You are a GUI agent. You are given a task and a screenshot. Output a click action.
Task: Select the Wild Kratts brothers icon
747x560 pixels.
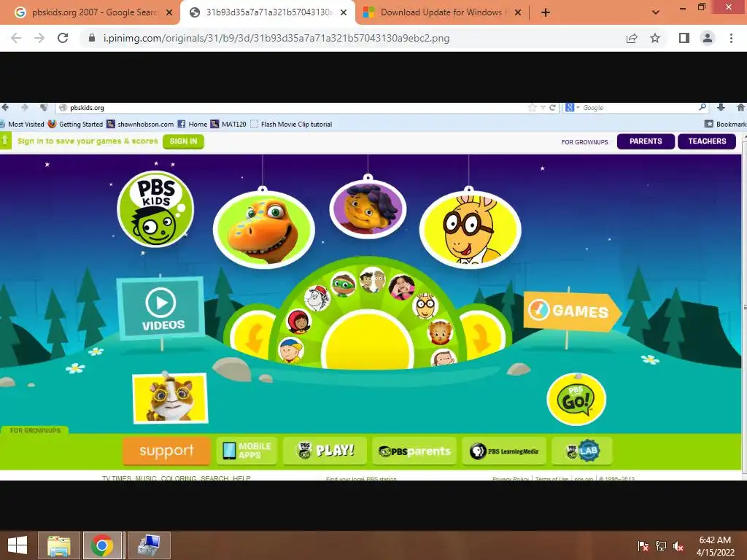click(373, 280)
